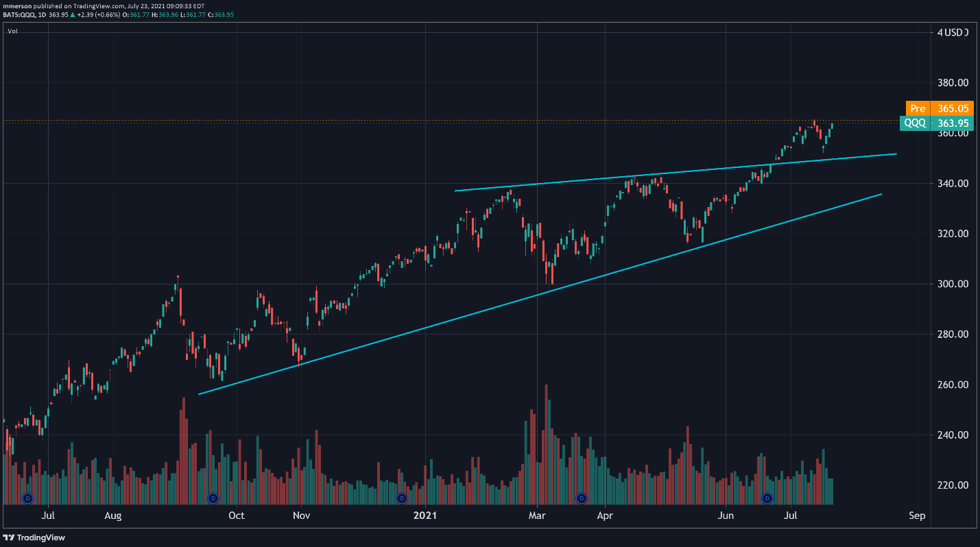Toggle the Vol indicator label

pyautogui.click(x=12, y=31)
